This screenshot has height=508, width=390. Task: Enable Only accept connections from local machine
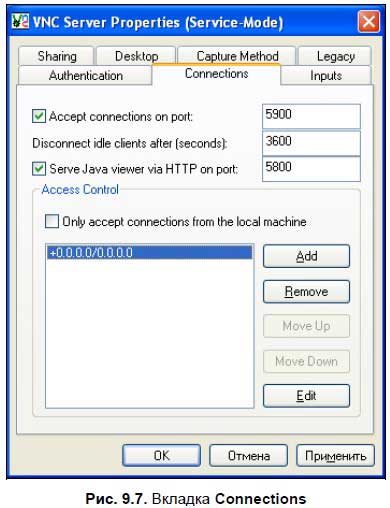click(x=52, y=221)
